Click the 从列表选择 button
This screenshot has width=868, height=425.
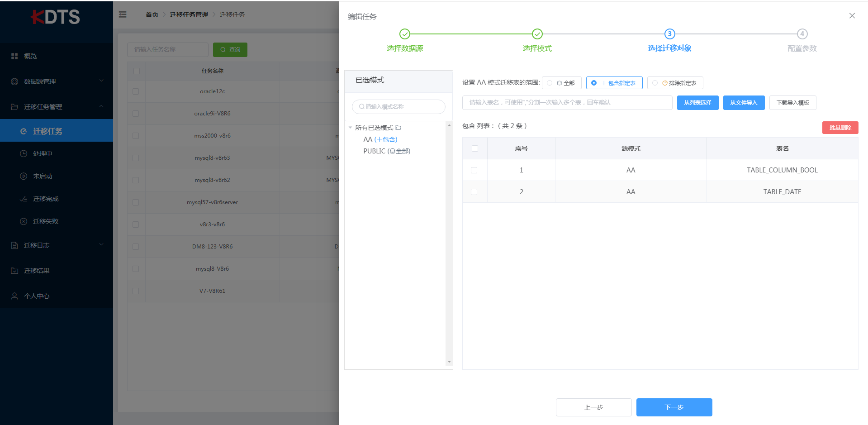coord(697,103)
